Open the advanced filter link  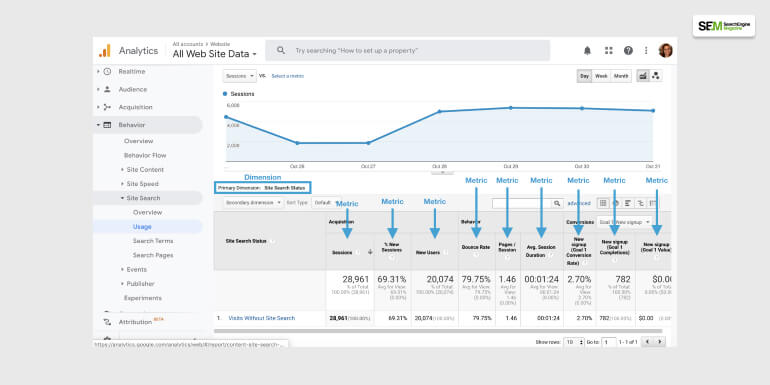click(x=579, y=203)
